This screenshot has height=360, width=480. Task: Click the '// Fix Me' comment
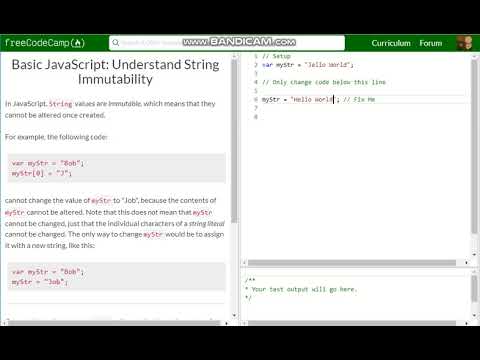point(359,99)
